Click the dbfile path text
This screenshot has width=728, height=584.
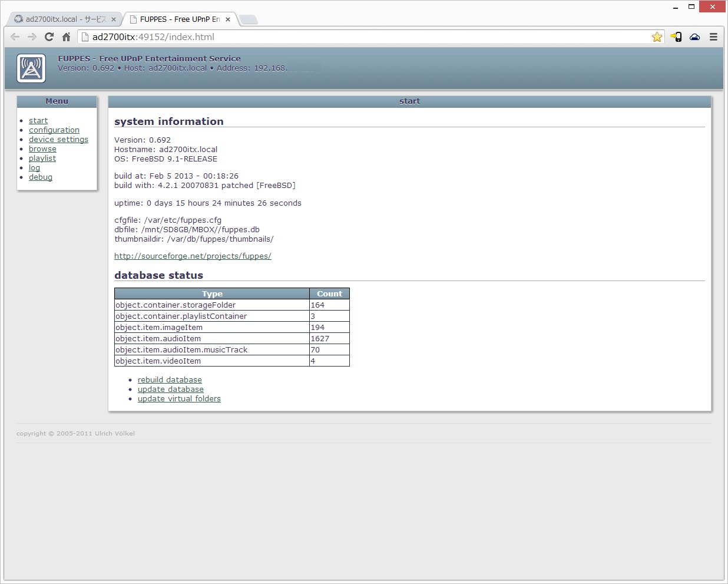click(x=187, y=230)
